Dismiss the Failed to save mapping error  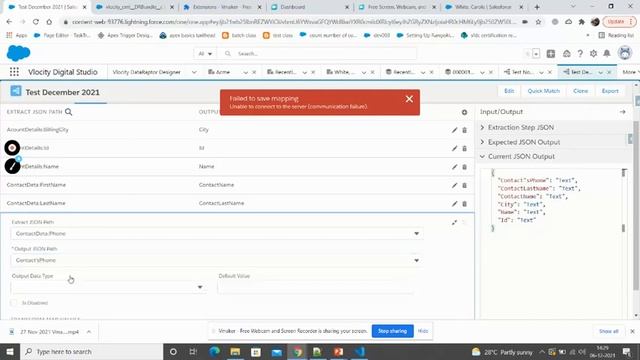(x=409, y=99)
